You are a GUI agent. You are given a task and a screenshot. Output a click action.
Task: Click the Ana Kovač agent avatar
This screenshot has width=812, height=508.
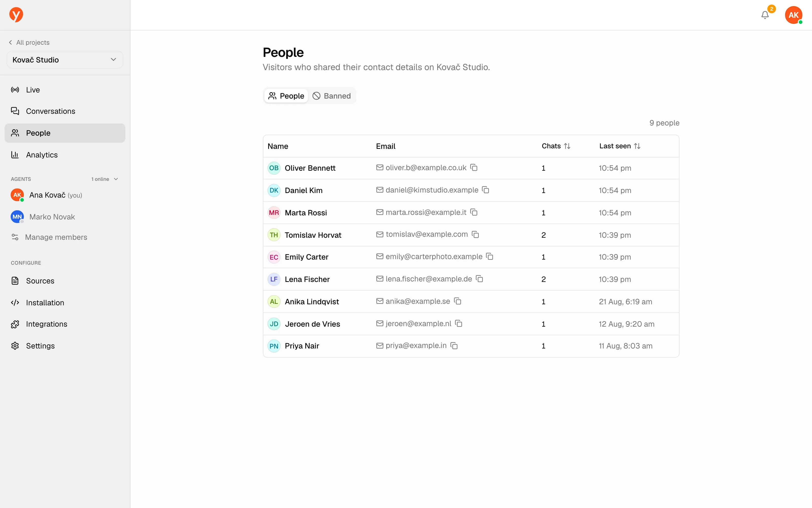coord(17,195)
